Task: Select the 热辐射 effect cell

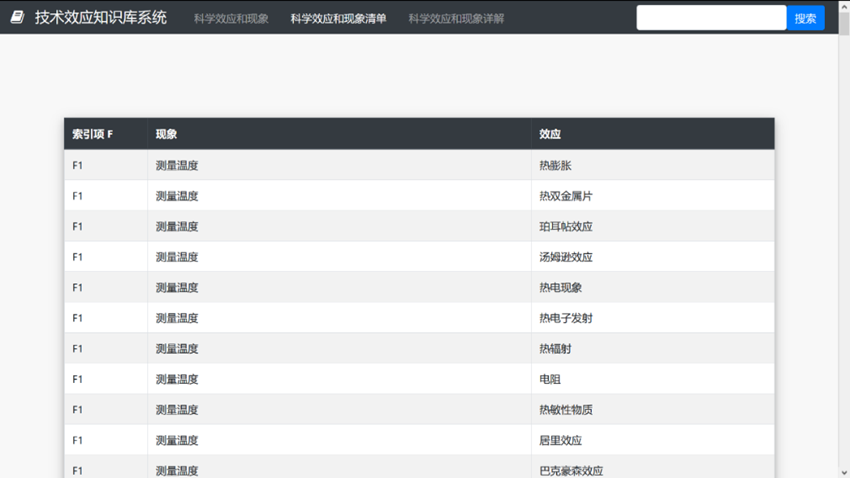Action: click(653, 348)
